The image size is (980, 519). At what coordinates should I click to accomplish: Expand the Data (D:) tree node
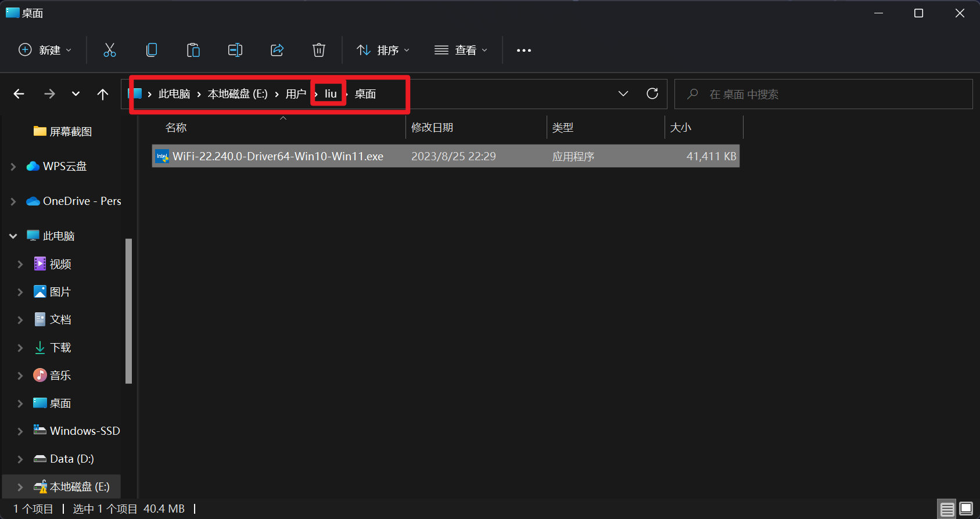click(x=20, y=459)
